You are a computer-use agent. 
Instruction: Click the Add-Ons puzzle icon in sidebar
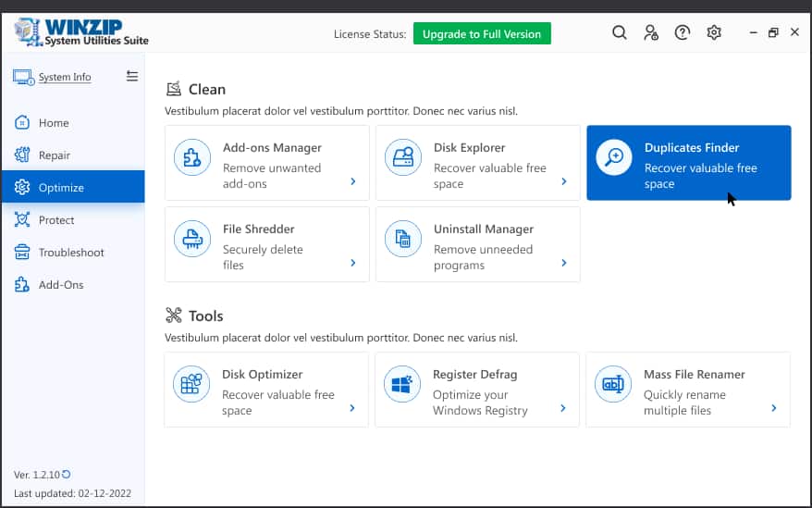click(x=22, y=285)
